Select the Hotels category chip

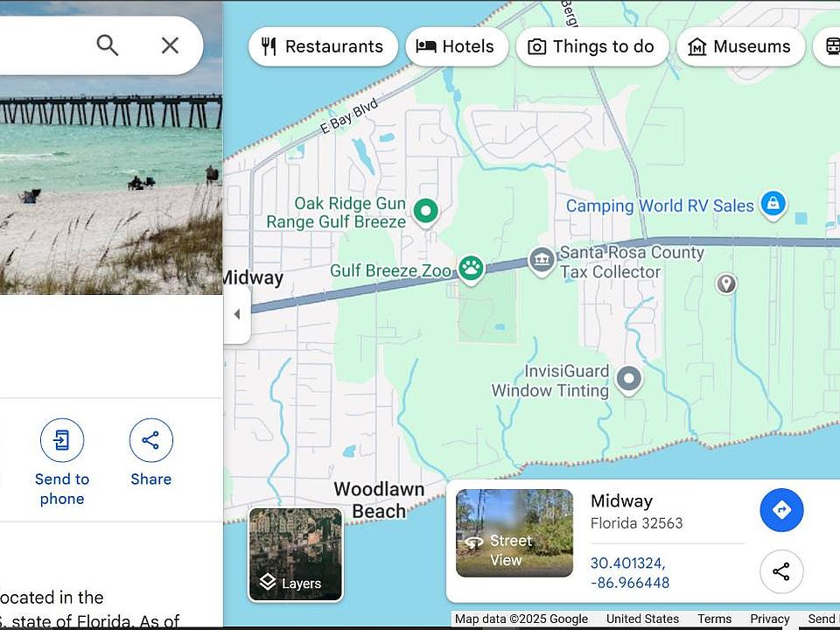click(x=457, y=46)
